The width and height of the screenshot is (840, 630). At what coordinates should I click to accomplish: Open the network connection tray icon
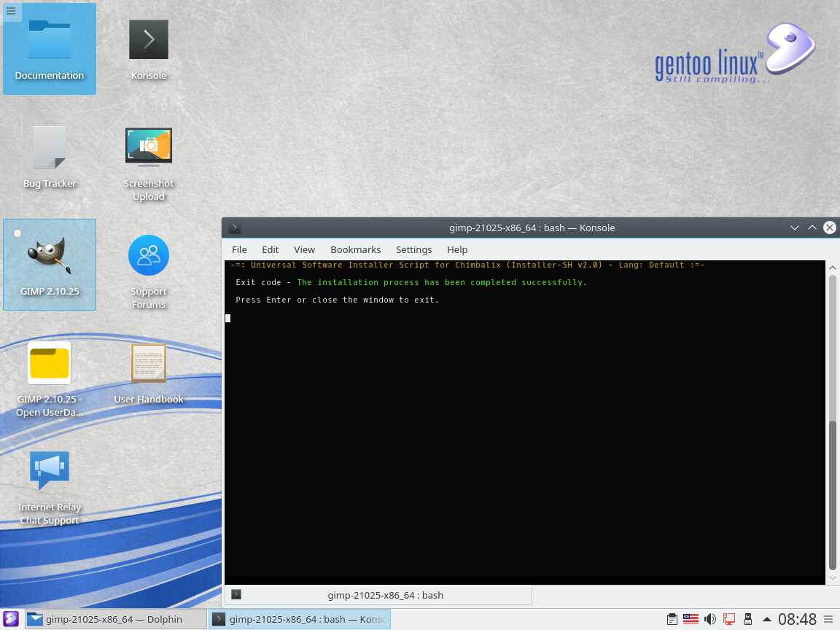729,619
